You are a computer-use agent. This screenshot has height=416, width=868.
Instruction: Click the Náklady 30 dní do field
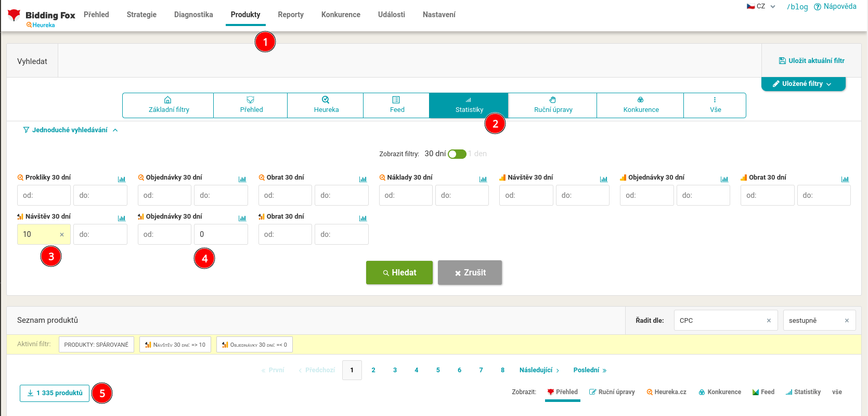pyautogui.click(x=462, y=195)
